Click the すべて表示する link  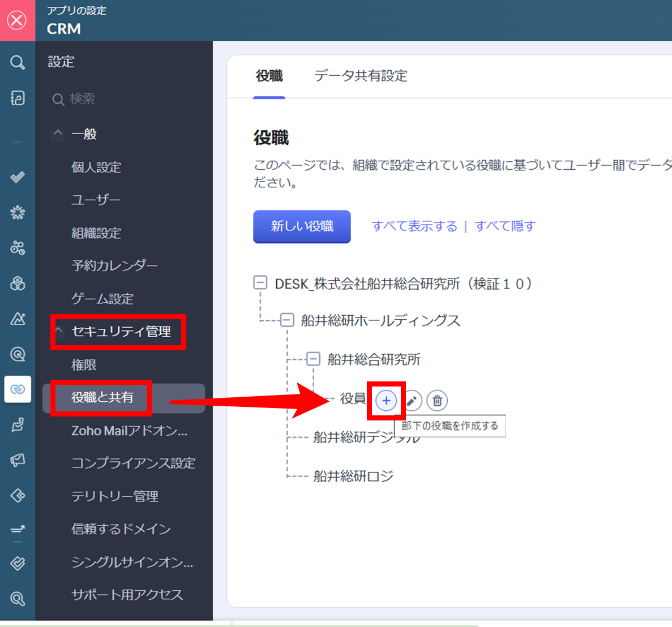tap(414, 226)
